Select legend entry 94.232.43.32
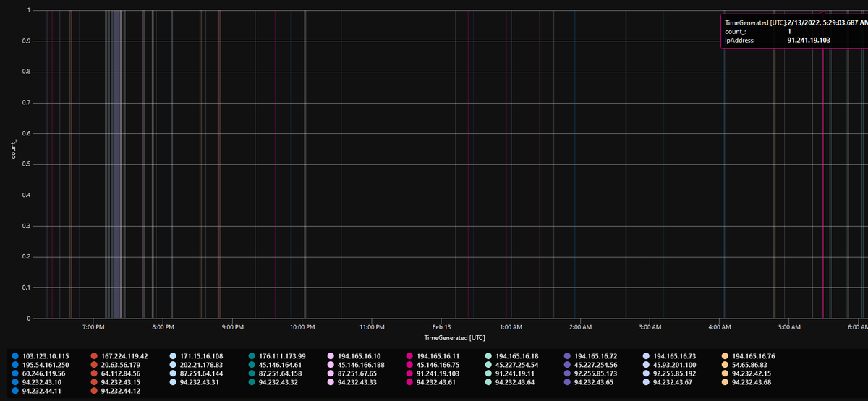 (273, 382)
